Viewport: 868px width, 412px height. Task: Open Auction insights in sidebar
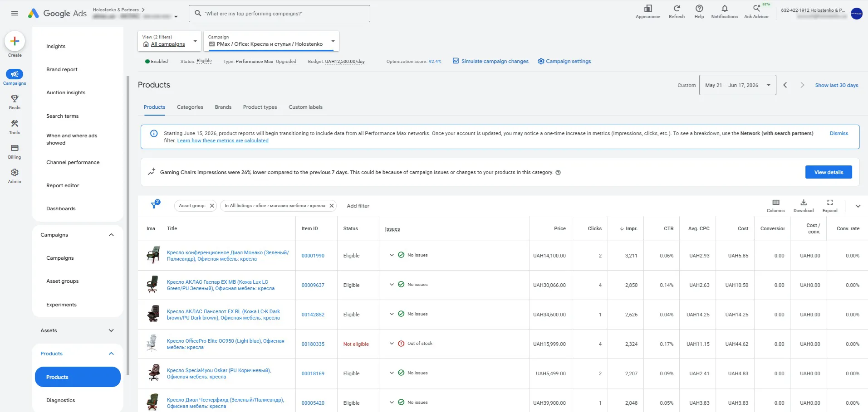(x=66, y=92)
